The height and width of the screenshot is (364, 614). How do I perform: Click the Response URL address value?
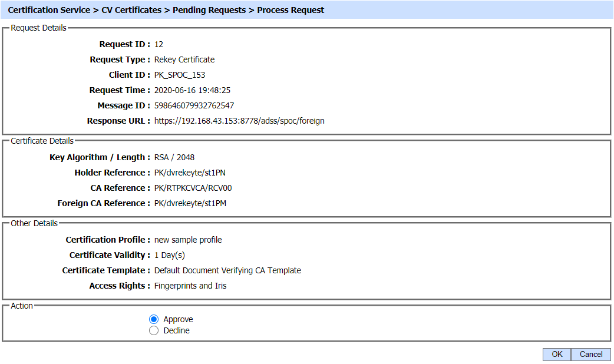tap(239, 121)
